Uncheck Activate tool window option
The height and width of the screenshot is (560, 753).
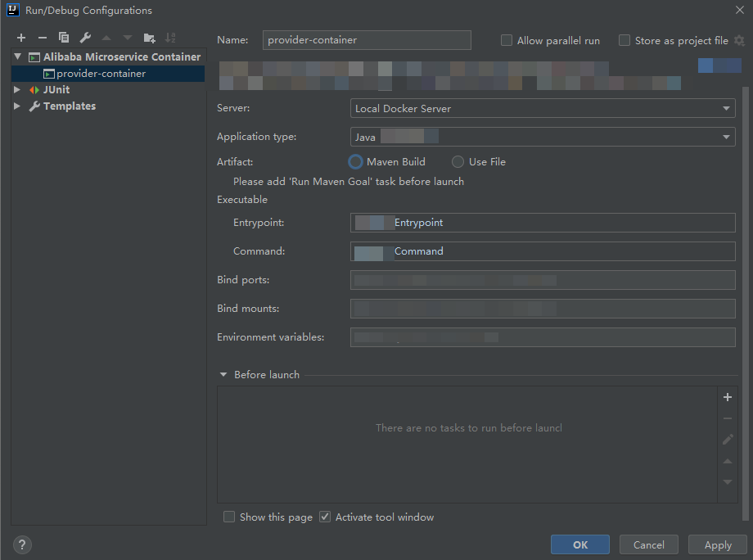pyautogui.click(x=325, y=517)
